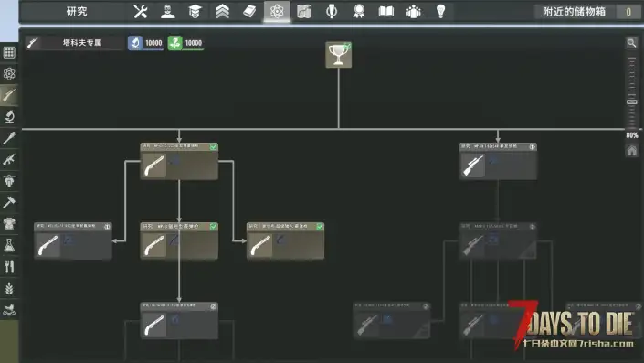
Task: Open the skills tab with graduation cap icon
Action: 195,12
